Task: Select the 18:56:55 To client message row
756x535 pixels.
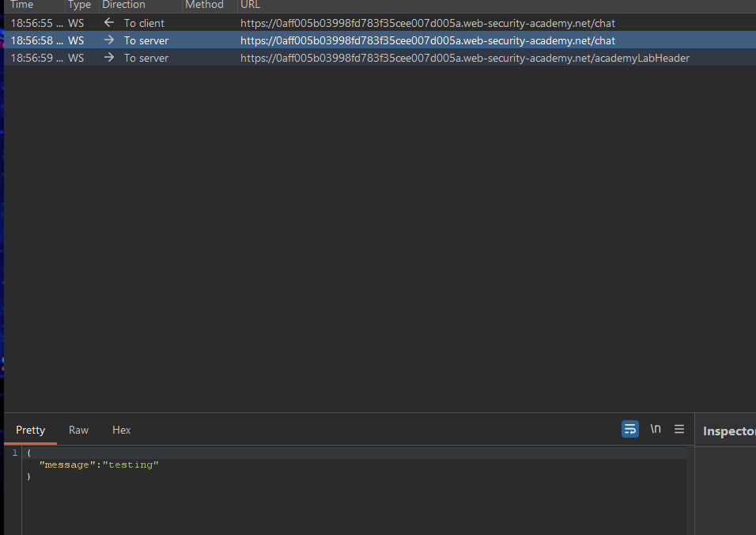Action: coord(316,23)
